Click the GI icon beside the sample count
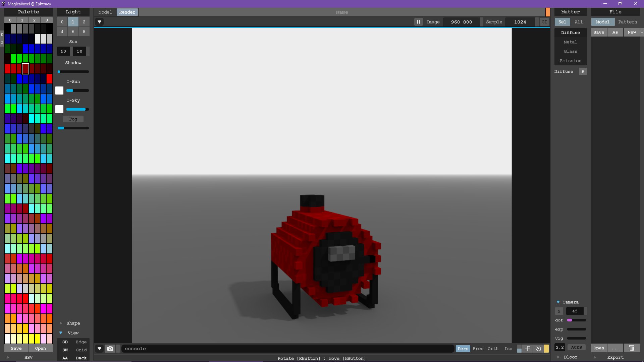Image resolution: width=644 pixels, height=362 pixels. point(544,22)
